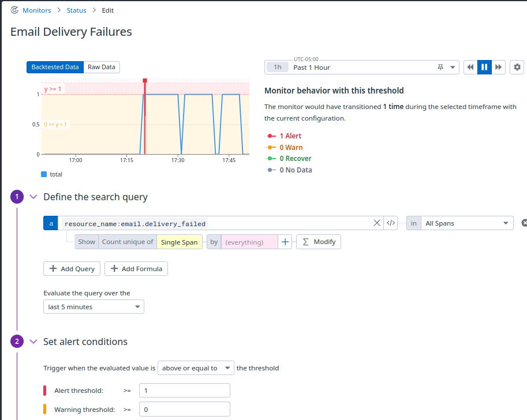Pause live timeframe updates
The image size is (527, 420).
(484, 67)
